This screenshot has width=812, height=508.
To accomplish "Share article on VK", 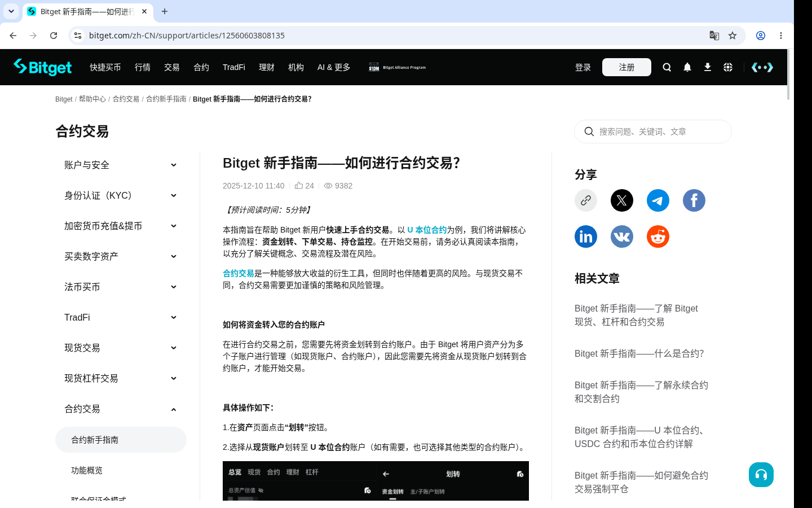I will tap(622, 237).
